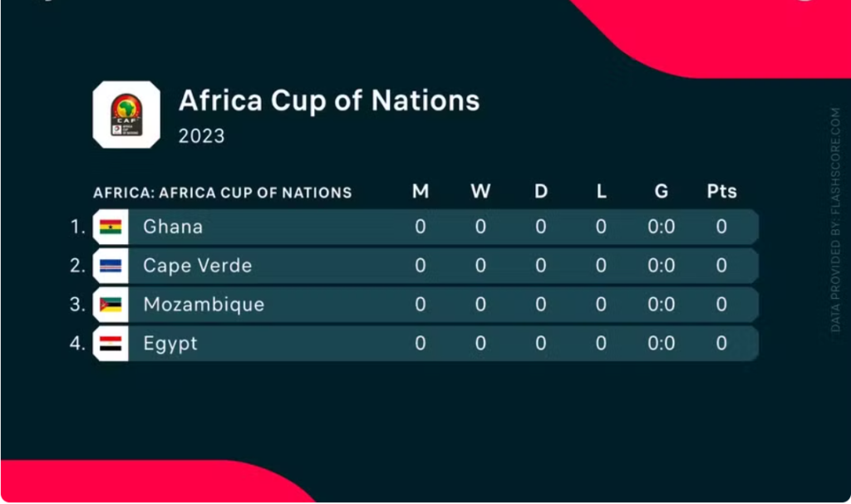Click the Pts column header
The width and height of the screenshot is (851, 504).
coord(721,192)
